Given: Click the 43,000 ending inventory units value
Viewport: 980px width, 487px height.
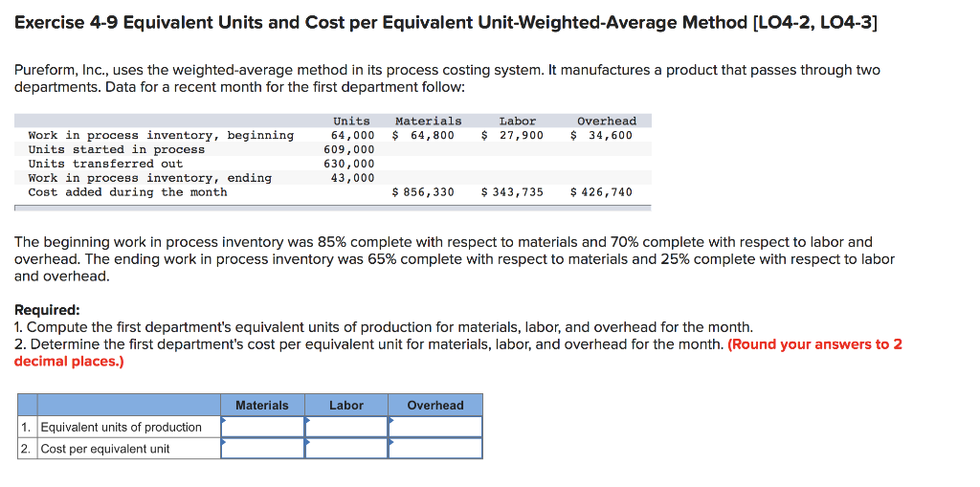Looking at the screenshot, I should coord(352,178).
